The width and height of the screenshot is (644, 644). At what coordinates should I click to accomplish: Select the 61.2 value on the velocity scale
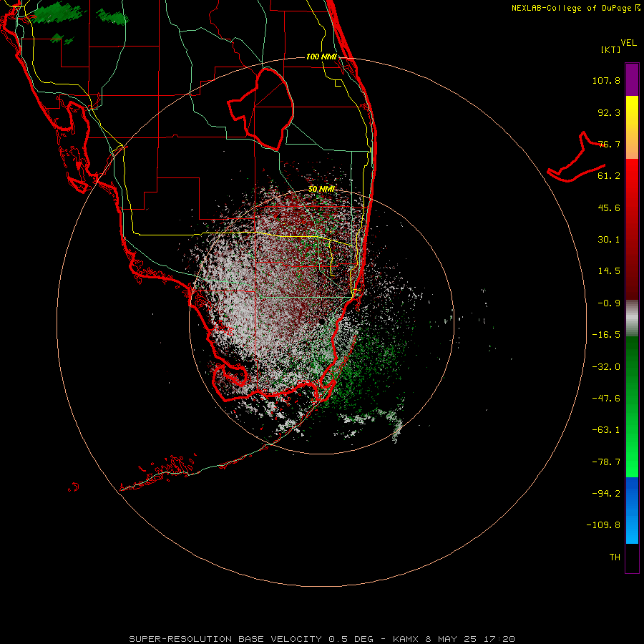pos(609,176)
